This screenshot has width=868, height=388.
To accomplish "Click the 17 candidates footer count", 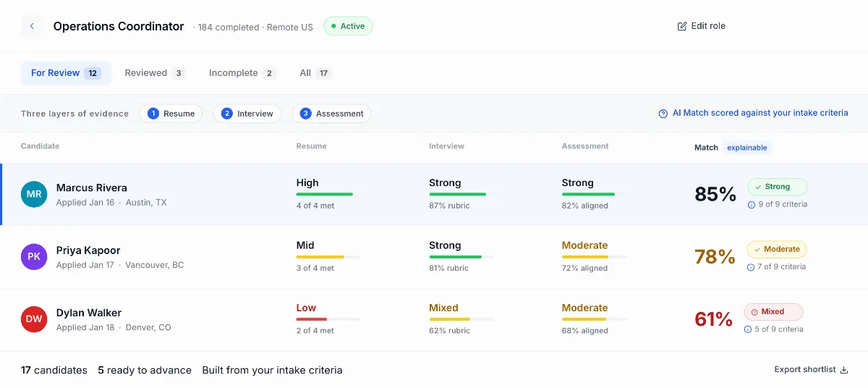I will point(54,370).
